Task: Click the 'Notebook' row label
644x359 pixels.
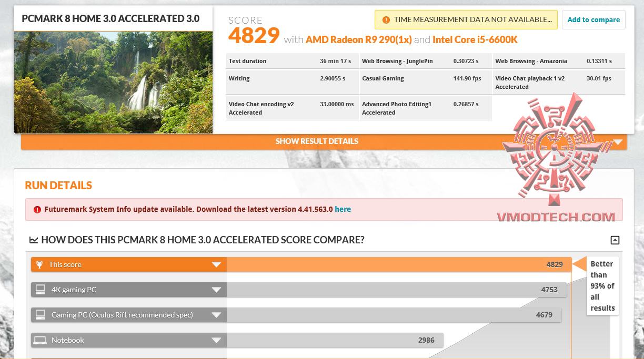Action: [x=68, y=340]
